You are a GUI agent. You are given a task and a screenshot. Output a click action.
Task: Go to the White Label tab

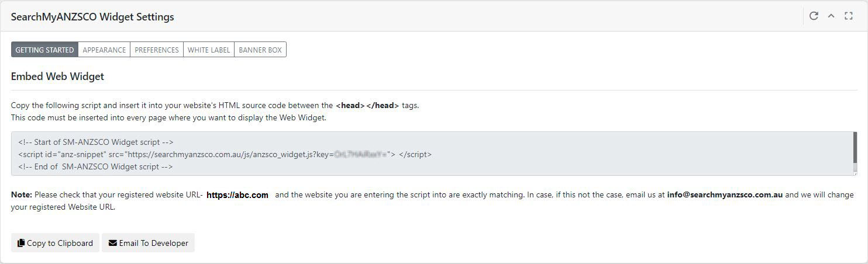click(x=209, y=50)
